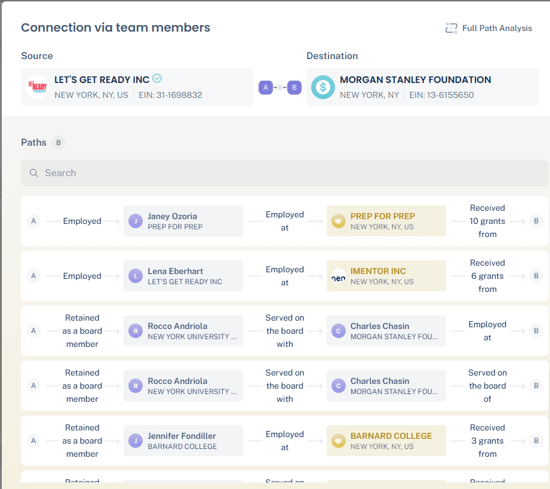Click the Paths count badge showing 8

pos(58,142)
